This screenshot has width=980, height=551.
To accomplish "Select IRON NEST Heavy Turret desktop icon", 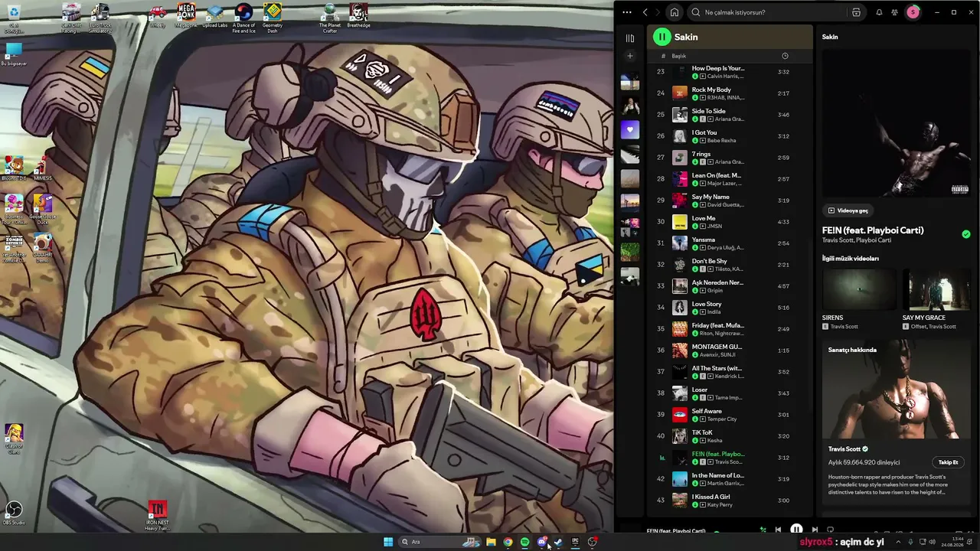I will [157, 516].
